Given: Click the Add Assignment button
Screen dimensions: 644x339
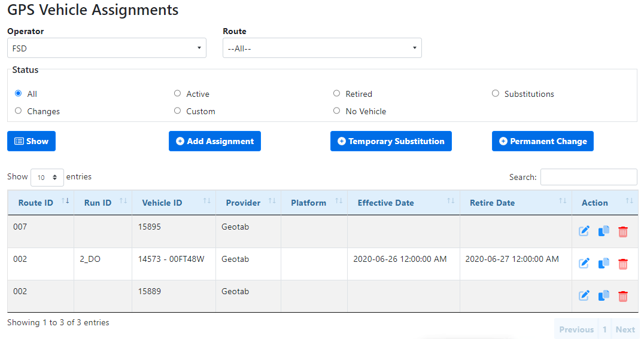Looking at the screenshot, I should tap(215, 142).
